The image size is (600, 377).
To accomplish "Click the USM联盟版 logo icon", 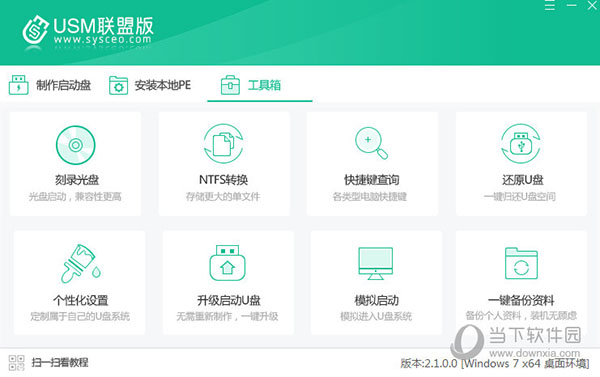I will [x=35, y=29].
